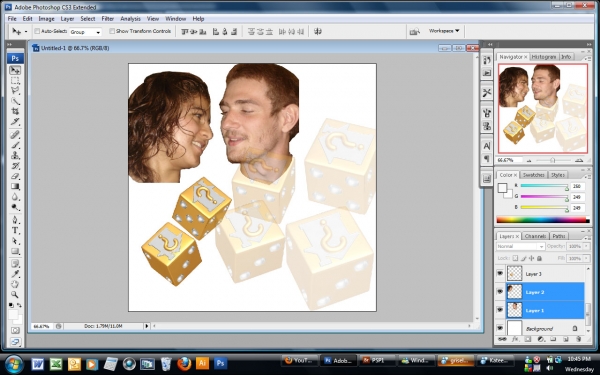Select the Eraser tool
Viewport: 600px width, 375px height.
(x=15, y=176)
